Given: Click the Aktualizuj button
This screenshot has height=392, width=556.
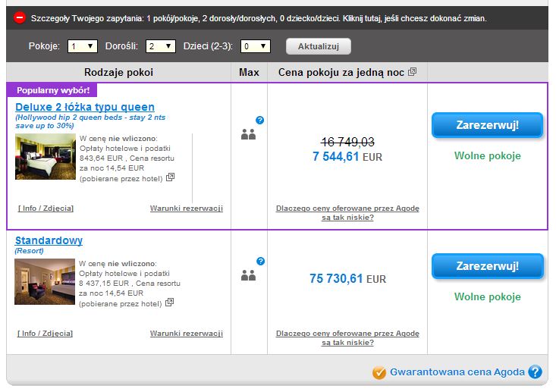Looking at the screenshot, I should [x=319, y=46].
